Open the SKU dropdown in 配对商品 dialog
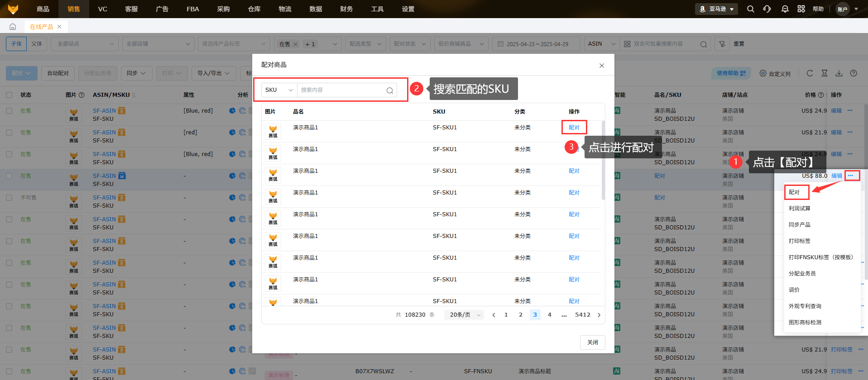Screen dimensions: 868x380 click(x=279, y=90)
